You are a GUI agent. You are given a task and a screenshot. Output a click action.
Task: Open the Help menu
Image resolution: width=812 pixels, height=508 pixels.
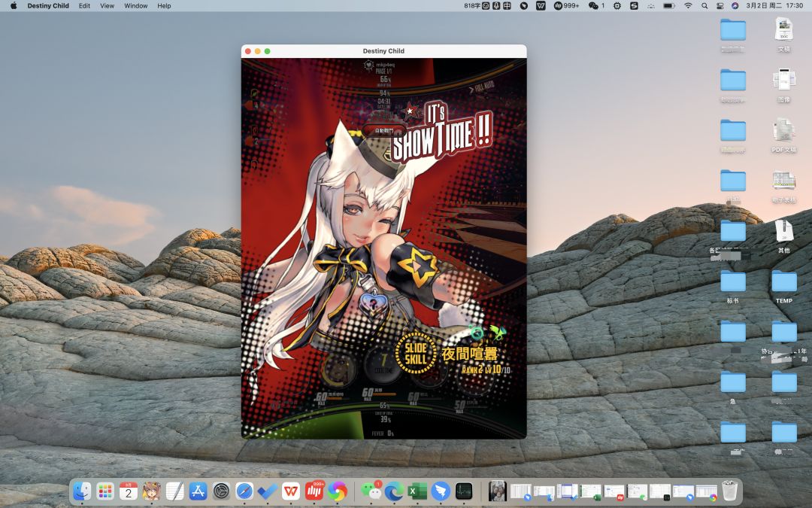(164, 6)
